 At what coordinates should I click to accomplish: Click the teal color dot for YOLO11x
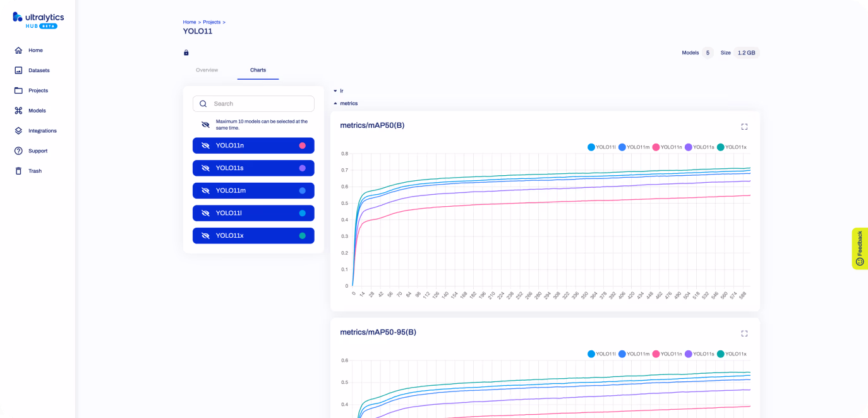coord(302,235)
